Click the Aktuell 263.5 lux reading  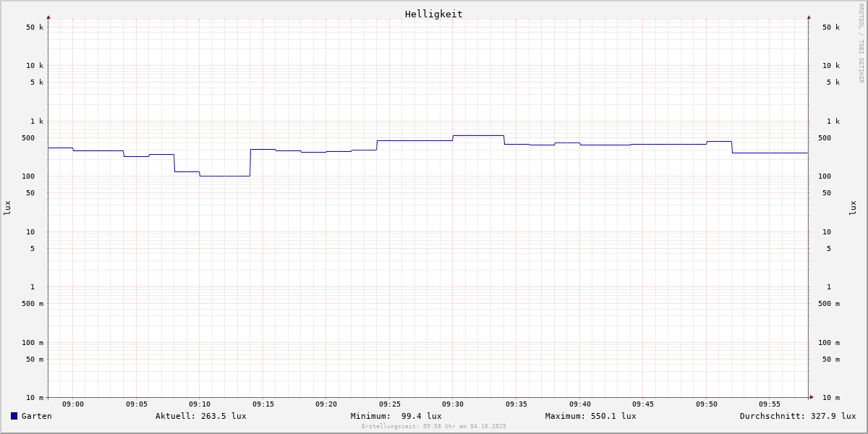pyautogui.click(x=200, y=416)
